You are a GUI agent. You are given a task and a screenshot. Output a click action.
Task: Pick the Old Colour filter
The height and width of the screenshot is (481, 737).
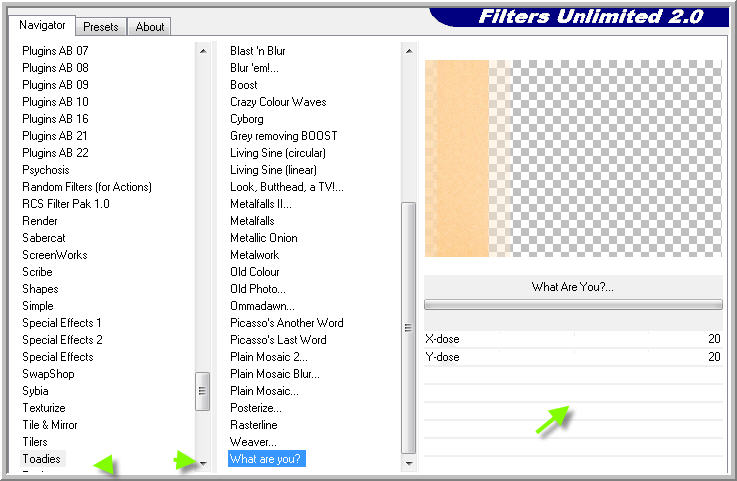(255, 272)
